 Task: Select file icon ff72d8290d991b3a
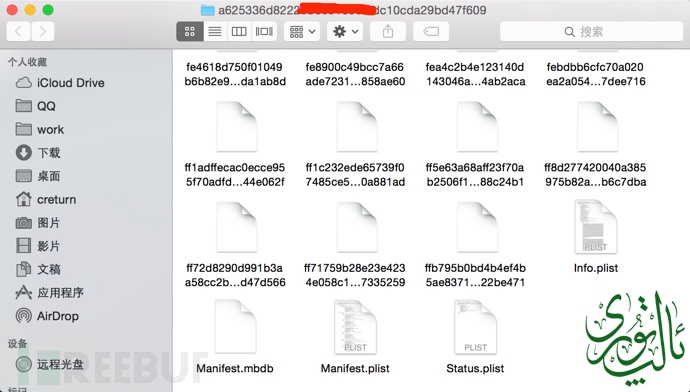[237, 227]
